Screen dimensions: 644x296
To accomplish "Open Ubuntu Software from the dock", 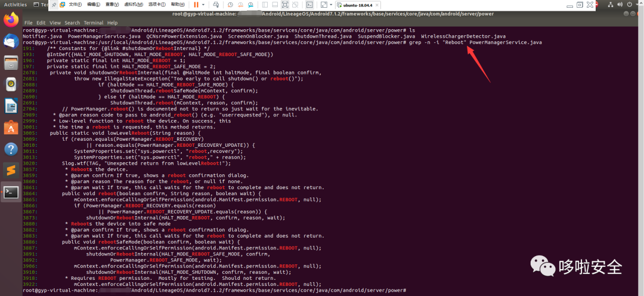I will (x=11, y=128).
